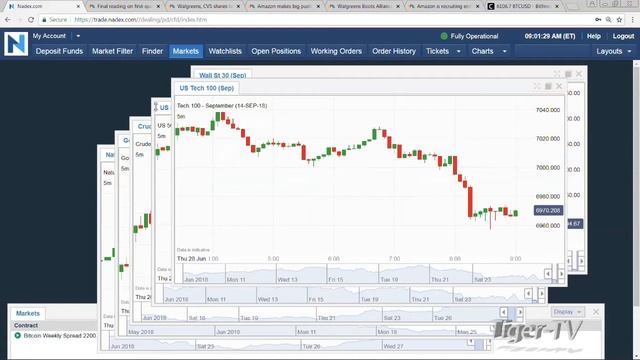Close the Wall St 30 chart window
The width and height of the screenshot is (640, 360).
click(x=579, y=74)
